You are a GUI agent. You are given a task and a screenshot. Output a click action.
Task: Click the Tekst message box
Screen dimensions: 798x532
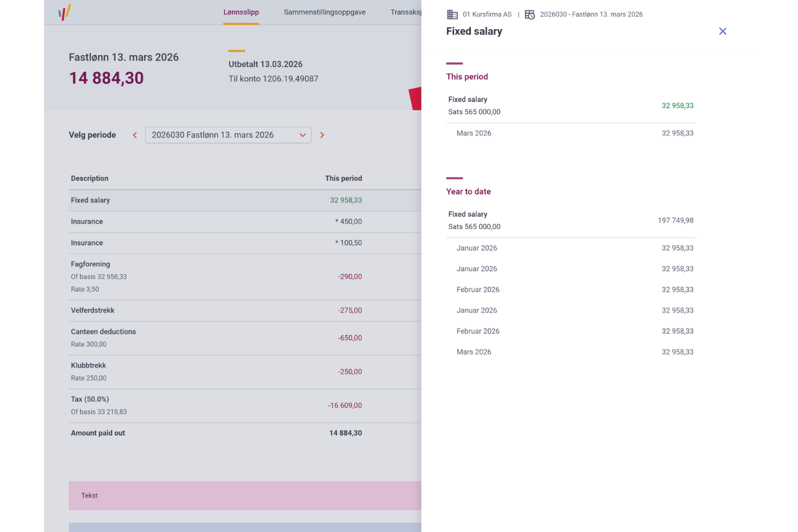[245, 495]
